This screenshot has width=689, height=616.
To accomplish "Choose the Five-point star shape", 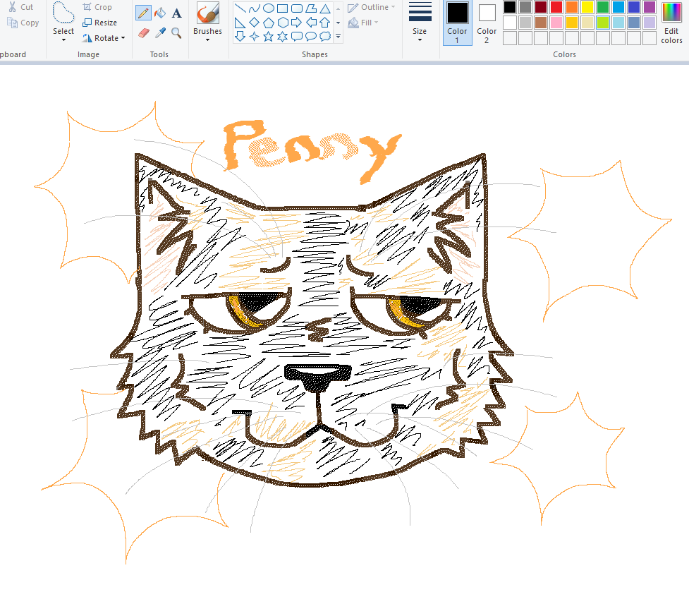I will (269, 37).
